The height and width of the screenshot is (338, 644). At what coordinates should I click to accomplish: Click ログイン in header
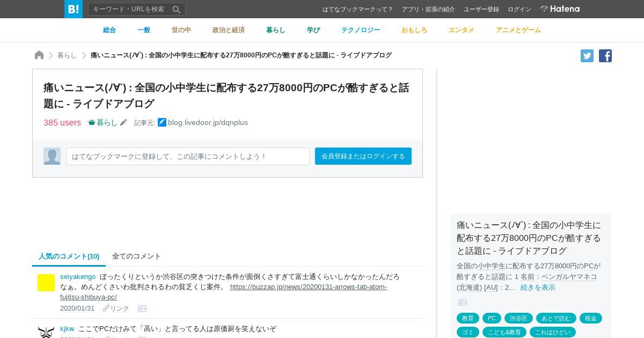[519, 9]
